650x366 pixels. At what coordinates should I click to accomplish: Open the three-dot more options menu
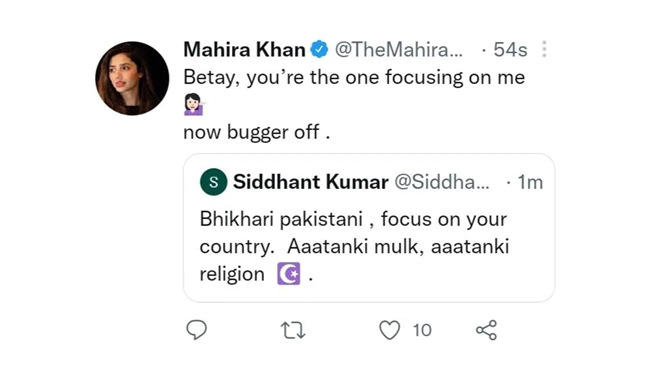point(544,49)
